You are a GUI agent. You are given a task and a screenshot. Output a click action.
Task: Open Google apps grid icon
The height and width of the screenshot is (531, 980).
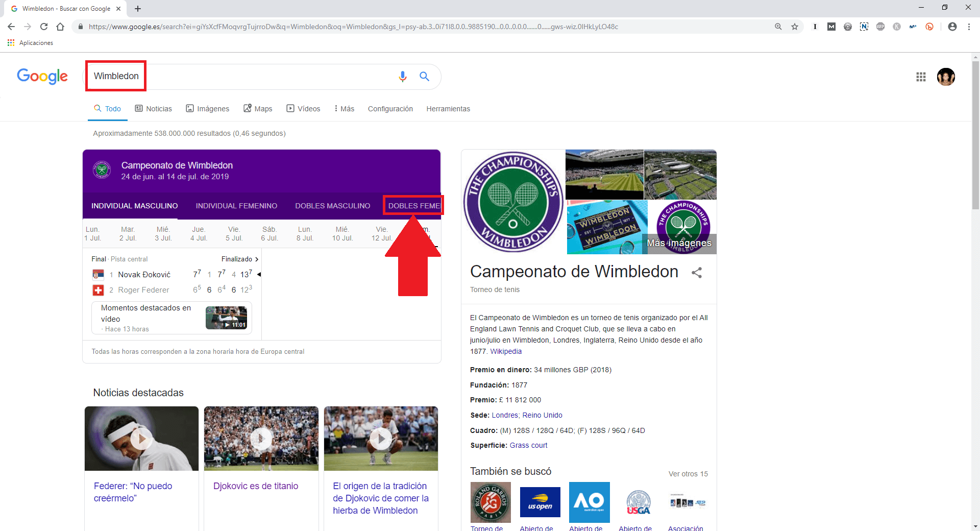click(x=921, y=77)
